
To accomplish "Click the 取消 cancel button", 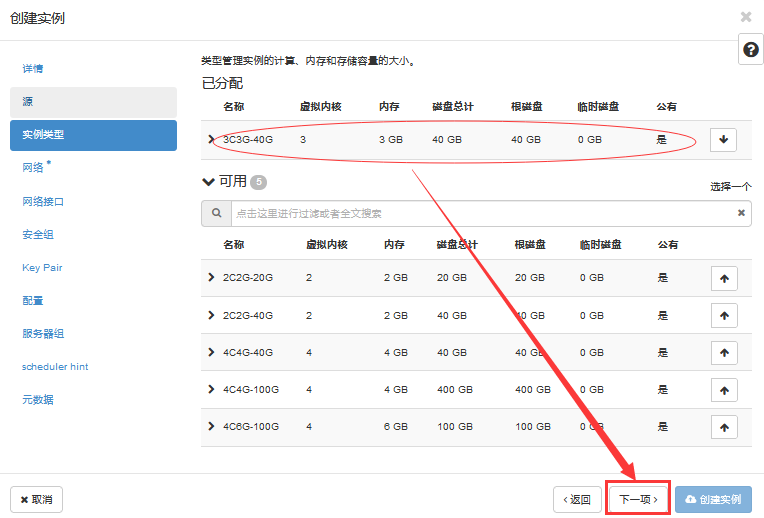I will (x=37, y=499).
